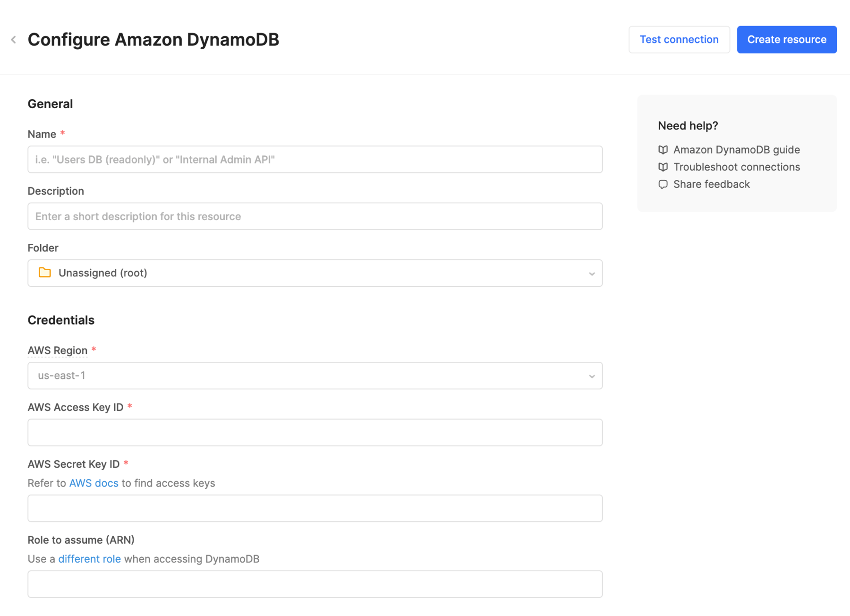This screenshot has width=850, height=616.
Task: Click the book icon beside Troubleshoot connections
Action: (x=663, y=167)
